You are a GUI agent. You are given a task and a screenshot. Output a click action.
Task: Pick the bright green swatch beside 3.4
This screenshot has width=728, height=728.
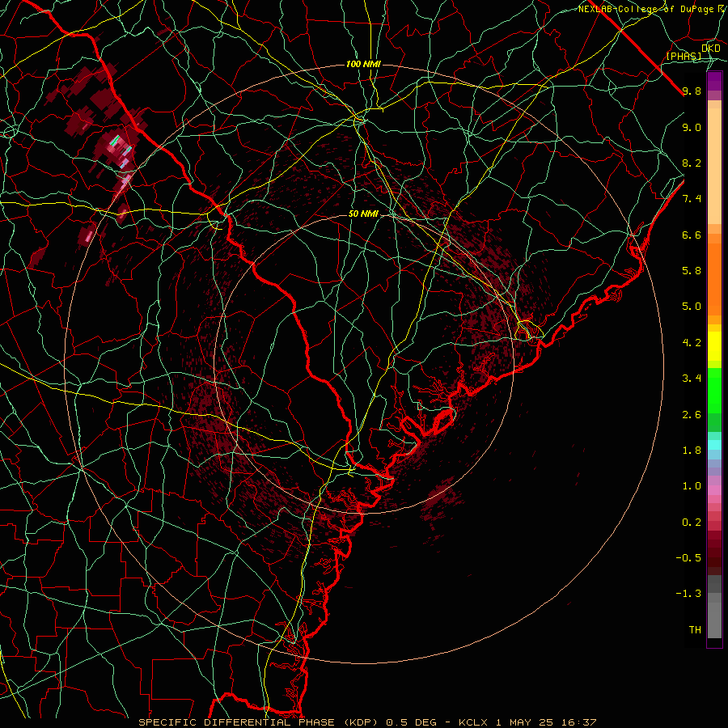pos(714,390)
